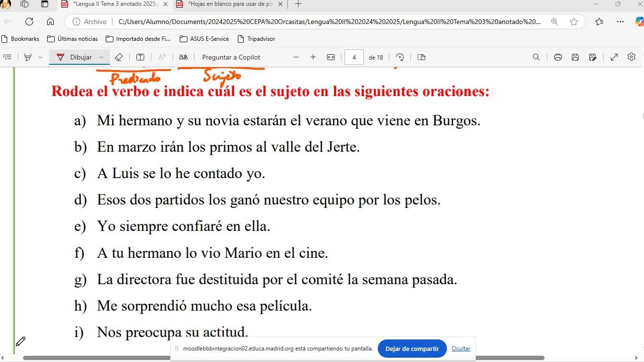644x362 pixels.
Task: Open the Tripadvisor bookmark
Action: [x=256, y=39]
